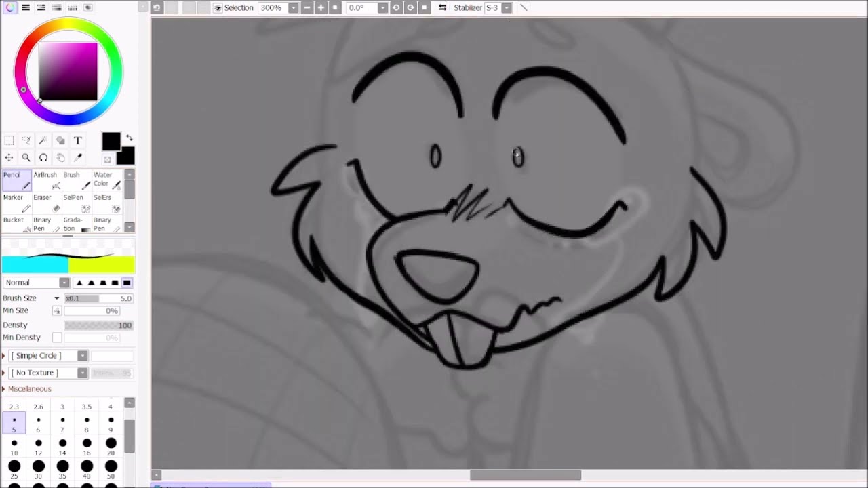
Task: Select the Text tool
Action: (x=77, y=140)
